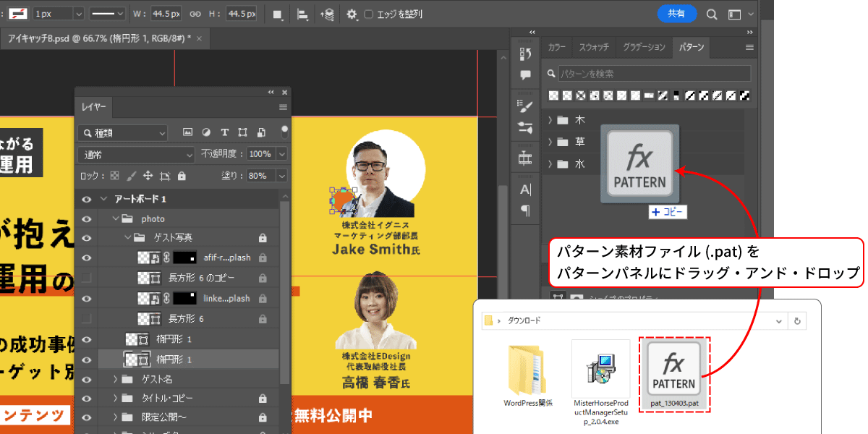Expand the ゲスト名 group chevron
This screenshot has height=434, width=868.
(116, 379)
